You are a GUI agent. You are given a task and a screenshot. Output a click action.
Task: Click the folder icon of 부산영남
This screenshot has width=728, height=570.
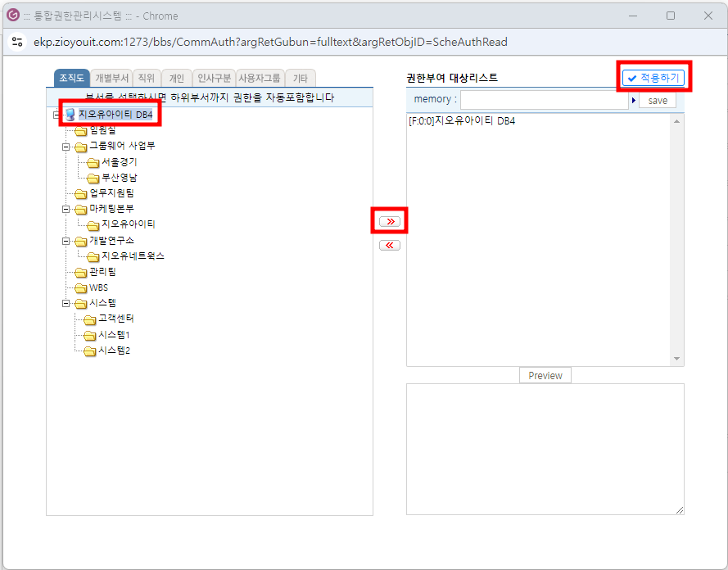93,179
